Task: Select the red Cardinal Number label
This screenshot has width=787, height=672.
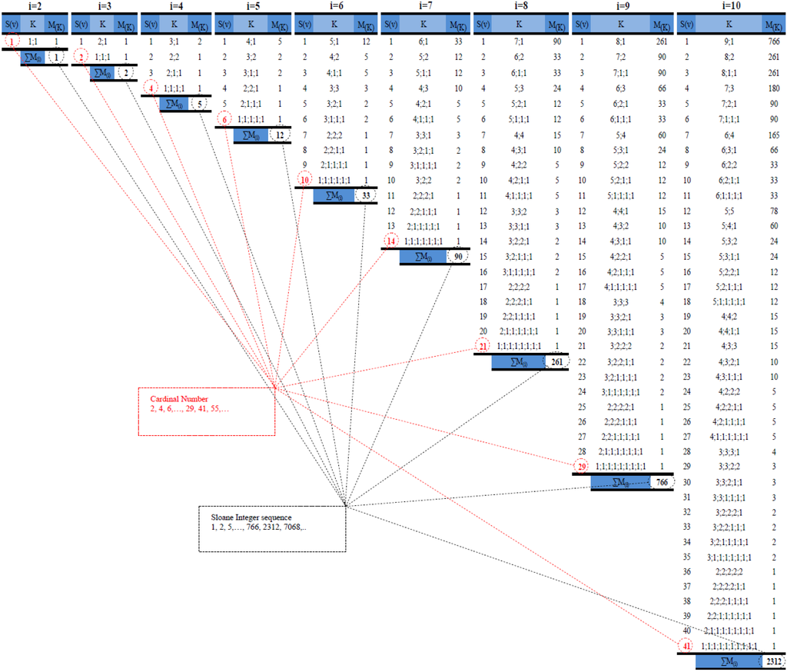Action: tap(178, 399)
